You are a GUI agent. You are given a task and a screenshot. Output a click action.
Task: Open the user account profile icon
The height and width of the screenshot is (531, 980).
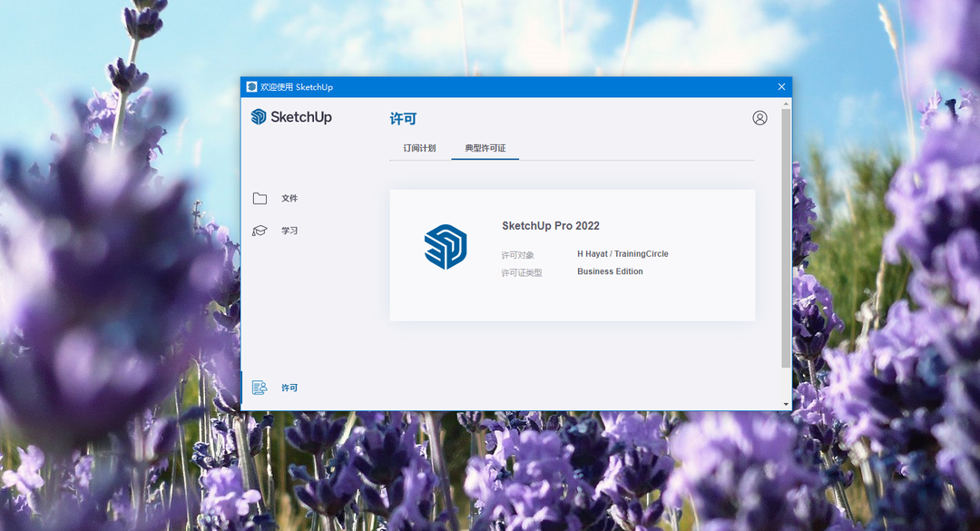[759, 118]
